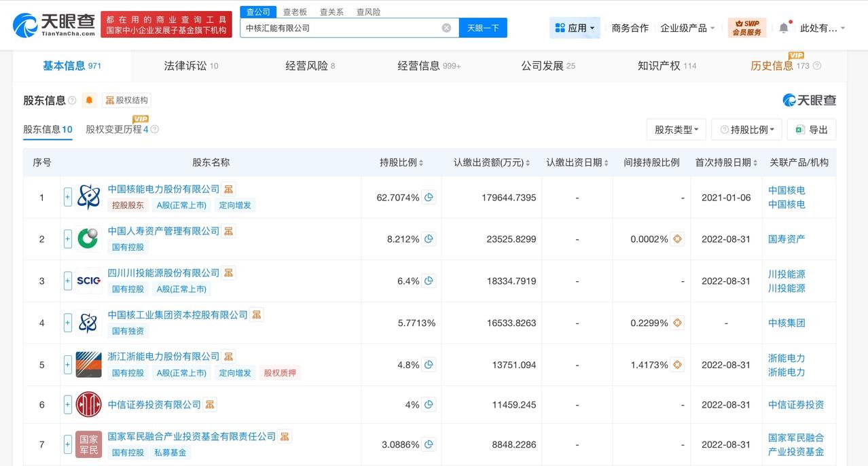Click the company search input field
868x466 pixels.
[x=340, y=28]
